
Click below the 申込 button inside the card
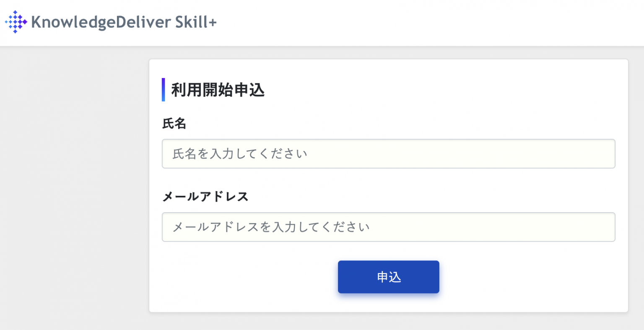[x=388, y=304]
